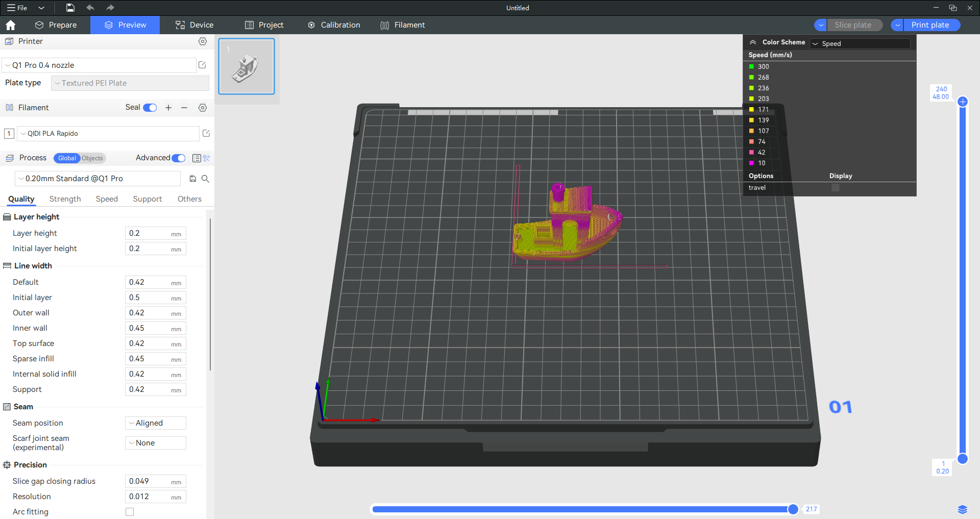Save the process preset icon
Screen dimensions: 980x519
(193, 179)
